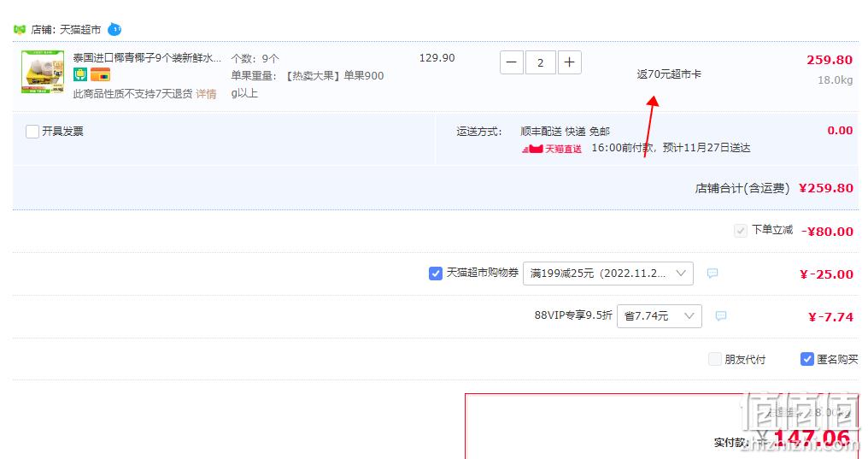868x459 pixels.
Task: Click the 88VIP专享9.5折 label
Action: (573, 315)
